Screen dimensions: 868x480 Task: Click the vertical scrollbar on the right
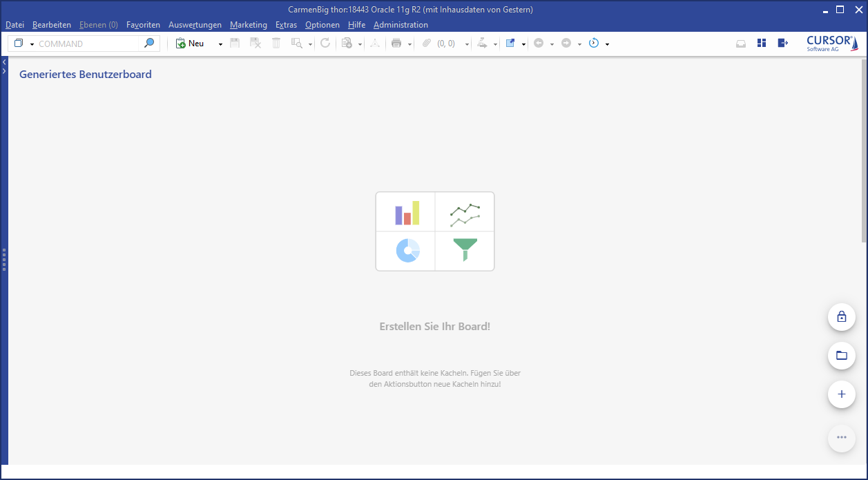[x=864, y=151]
